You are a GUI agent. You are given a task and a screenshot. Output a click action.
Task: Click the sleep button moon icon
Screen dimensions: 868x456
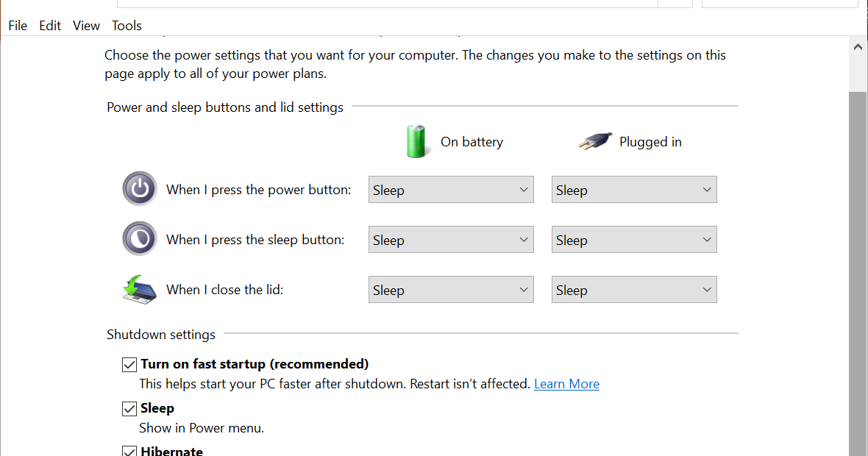click(140, 239)
